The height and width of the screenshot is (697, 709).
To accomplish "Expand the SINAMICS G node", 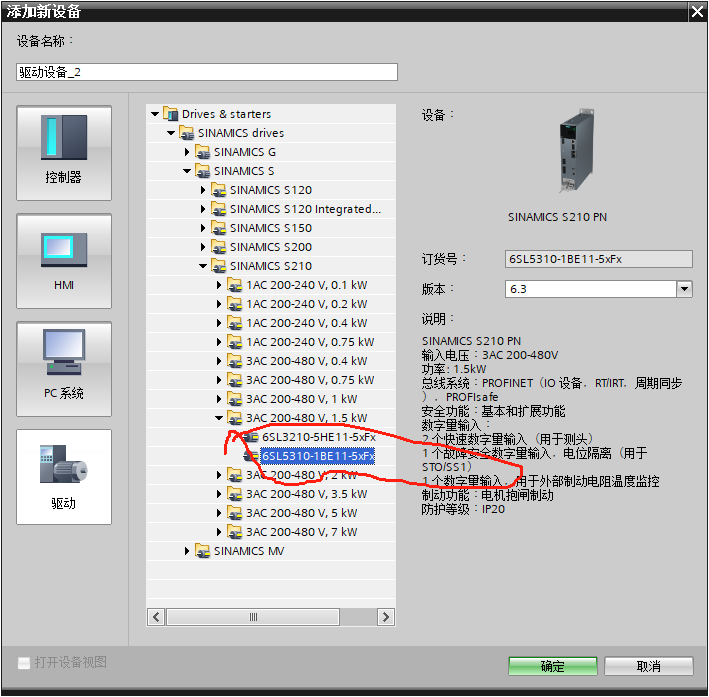I will pyautogui.click(x=187, y=152).
